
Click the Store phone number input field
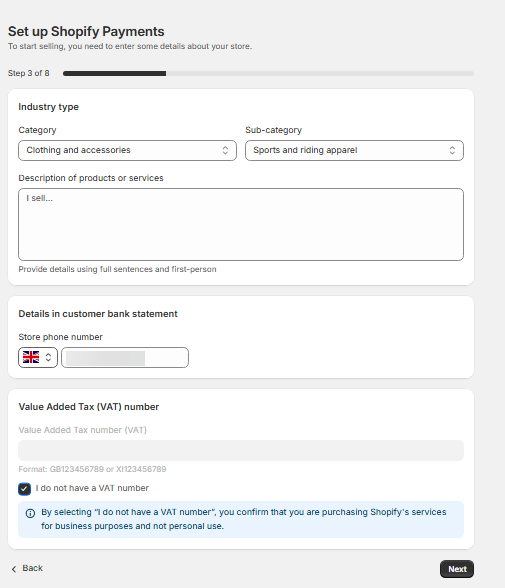click(x=125, y=357)
